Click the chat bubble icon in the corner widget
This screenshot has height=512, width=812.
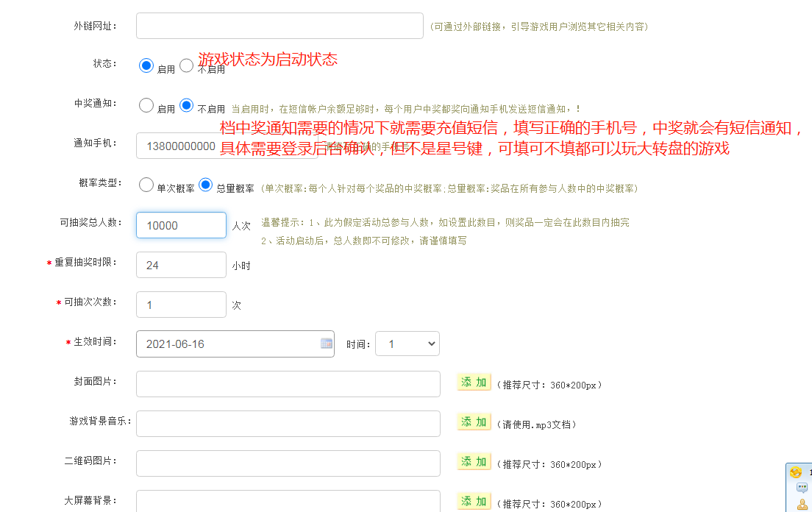pyautogui.click(x=802, y=488)
